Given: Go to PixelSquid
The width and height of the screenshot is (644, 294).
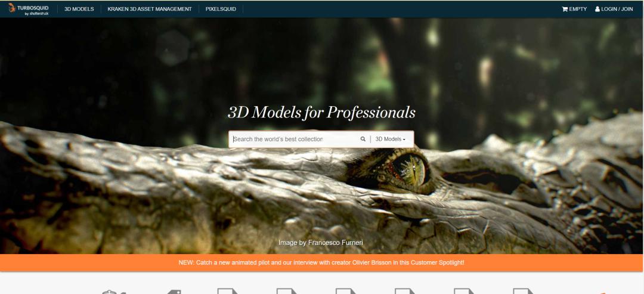Looking at the screenshot, I should point(221,9).
